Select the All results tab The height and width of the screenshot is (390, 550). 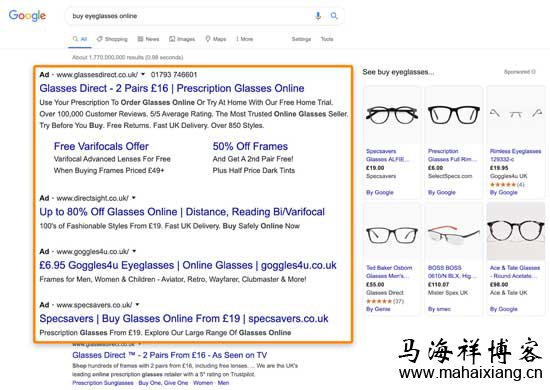[x=80, y=39]
